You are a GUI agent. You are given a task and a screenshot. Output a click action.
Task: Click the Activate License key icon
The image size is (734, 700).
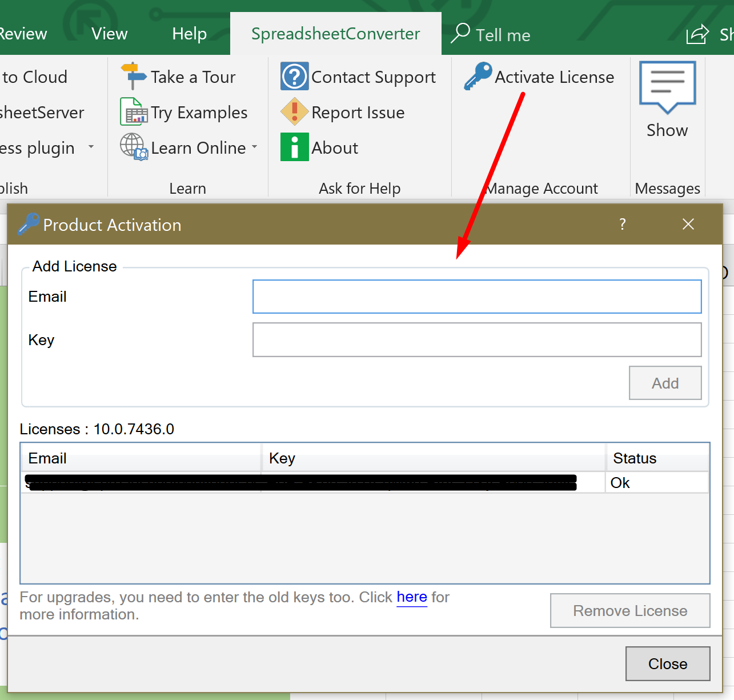click(478, 76)
